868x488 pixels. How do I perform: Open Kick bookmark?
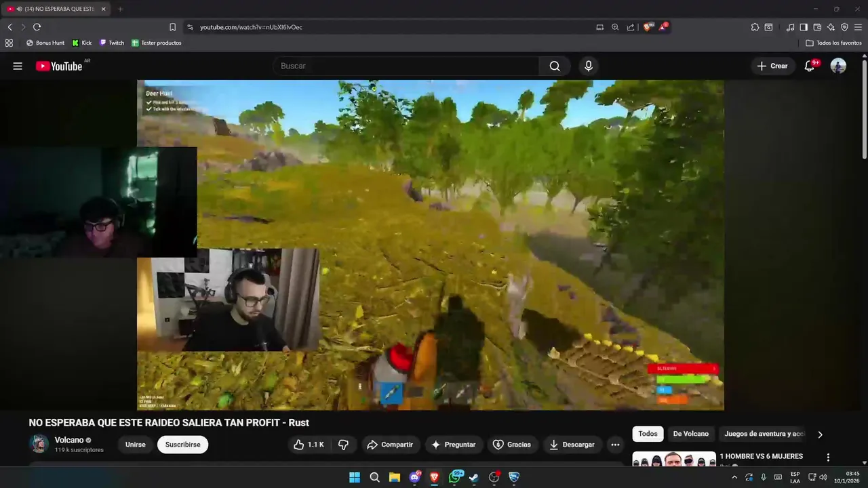[x=82, y=43]
